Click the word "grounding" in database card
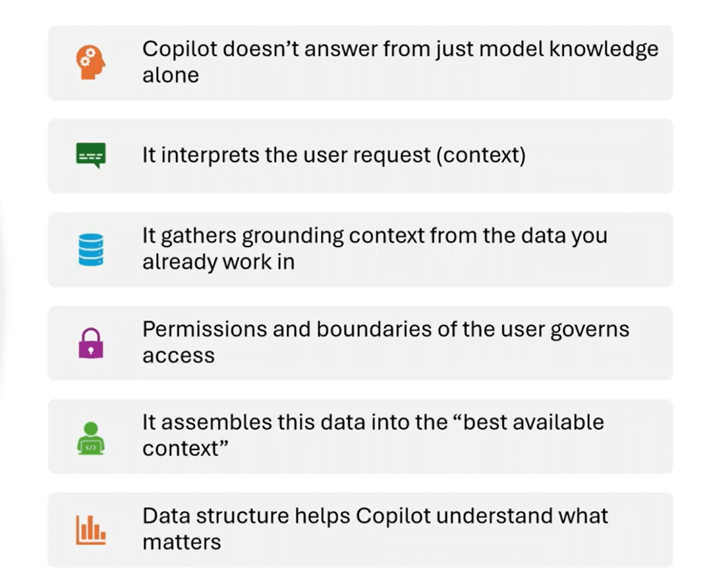The height and width of the screenshot is (588, 712). click(x=293, y=236)
